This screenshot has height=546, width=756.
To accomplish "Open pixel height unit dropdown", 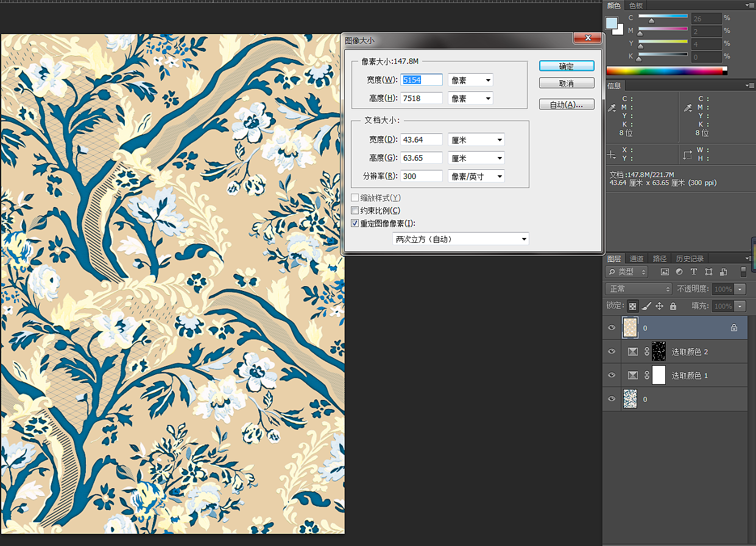I will tap(470, 98).
